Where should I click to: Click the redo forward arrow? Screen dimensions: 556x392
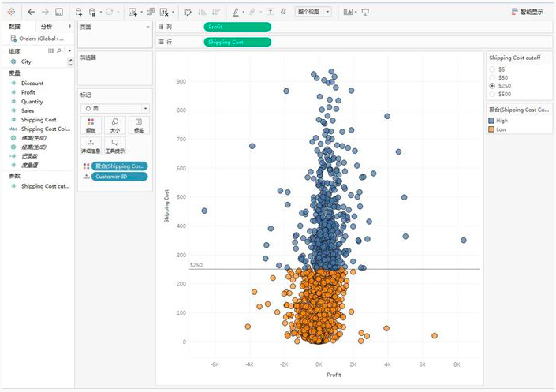[45, 12]
